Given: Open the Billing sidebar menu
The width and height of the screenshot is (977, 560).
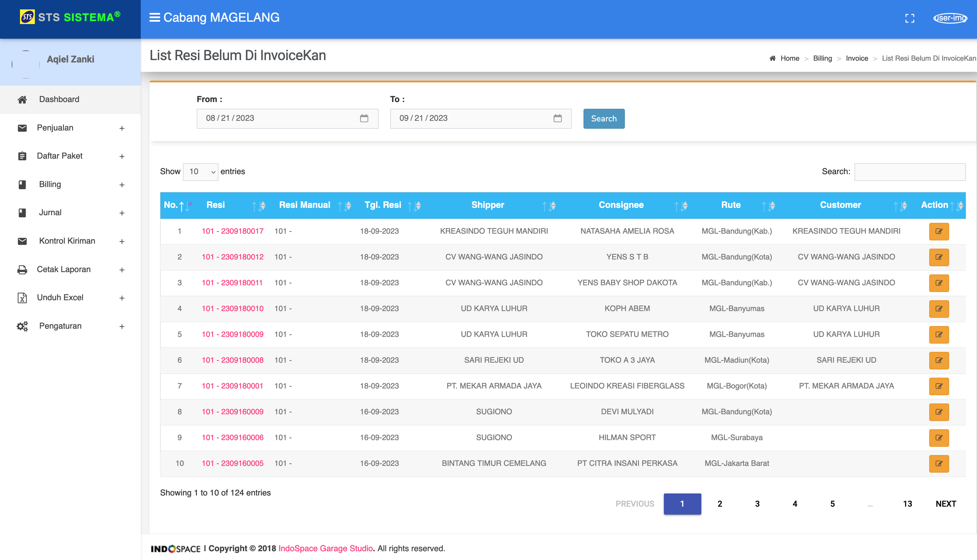Looking at the screenshot, I should 70,185.
